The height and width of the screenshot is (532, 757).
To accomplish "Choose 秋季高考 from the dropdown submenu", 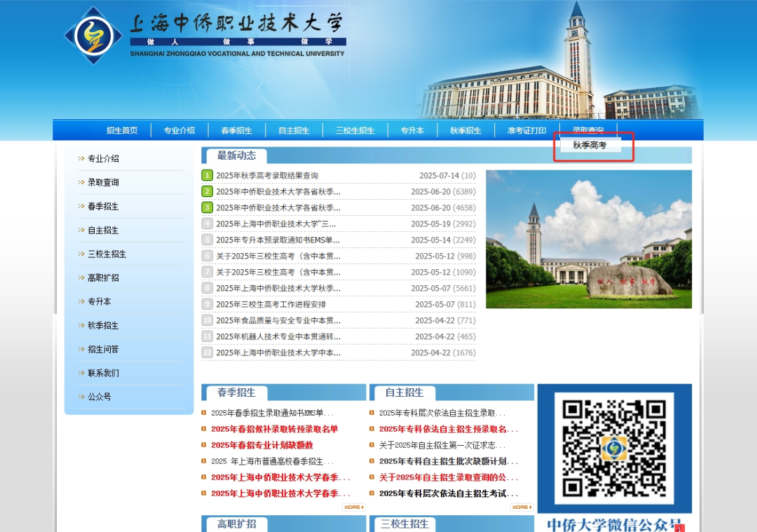I will coord(589,145).
